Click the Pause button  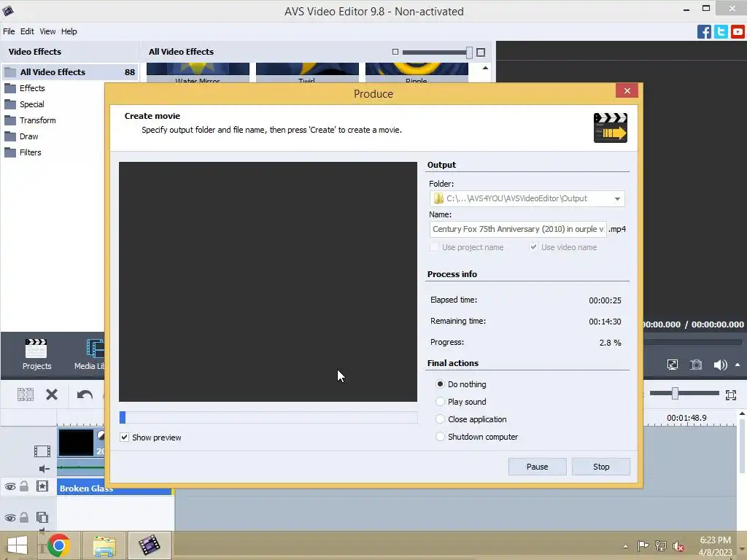(x=537, y=467)
